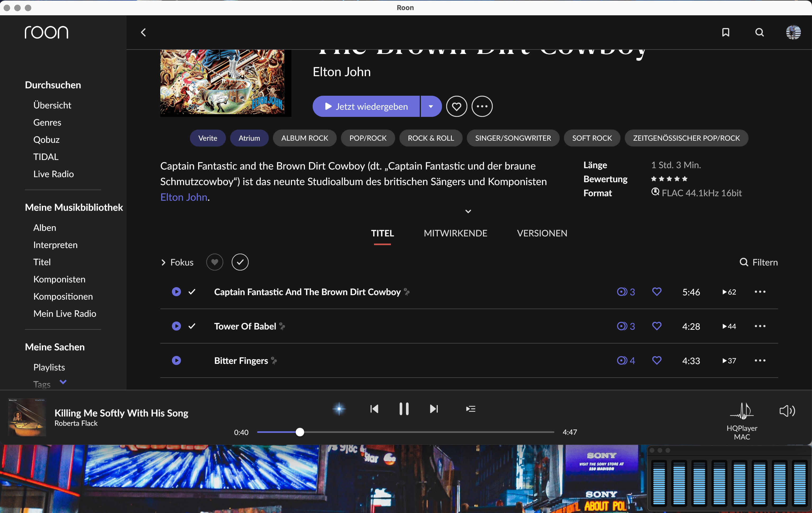This screenshot has height=513, width=812.
Task: Select the Atrium tag
Action: coord(249,138)
